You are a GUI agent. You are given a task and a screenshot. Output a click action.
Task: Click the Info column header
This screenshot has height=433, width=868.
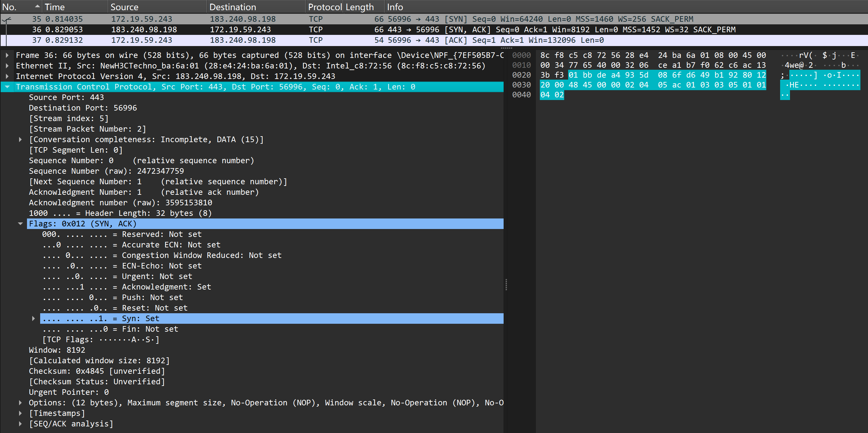pyautogui.click(x=395, y=7)
